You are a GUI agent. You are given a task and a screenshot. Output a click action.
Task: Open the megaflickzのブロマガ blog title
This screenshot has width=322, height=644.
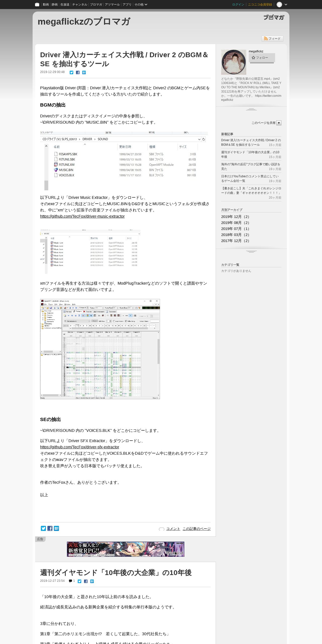click(84, 22)
